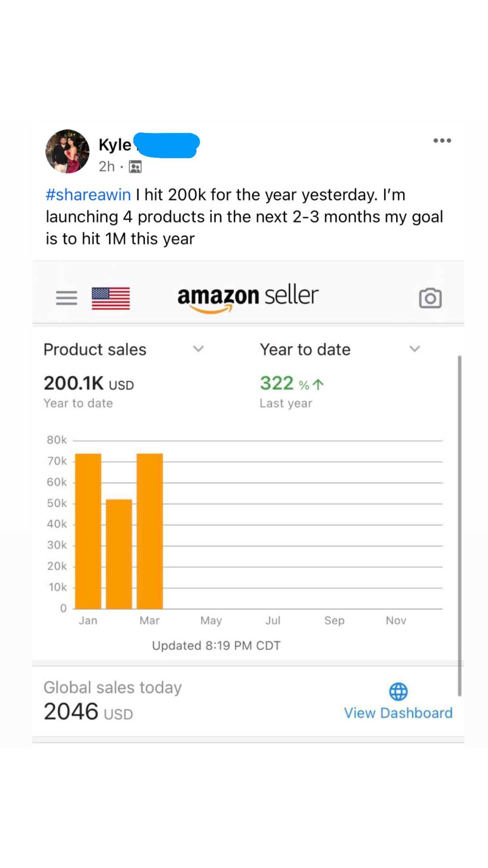Expand the Product sales dropdown

198,349
